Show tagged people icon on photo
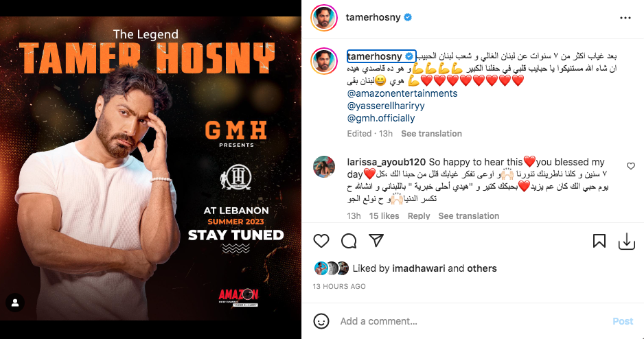 15,303
